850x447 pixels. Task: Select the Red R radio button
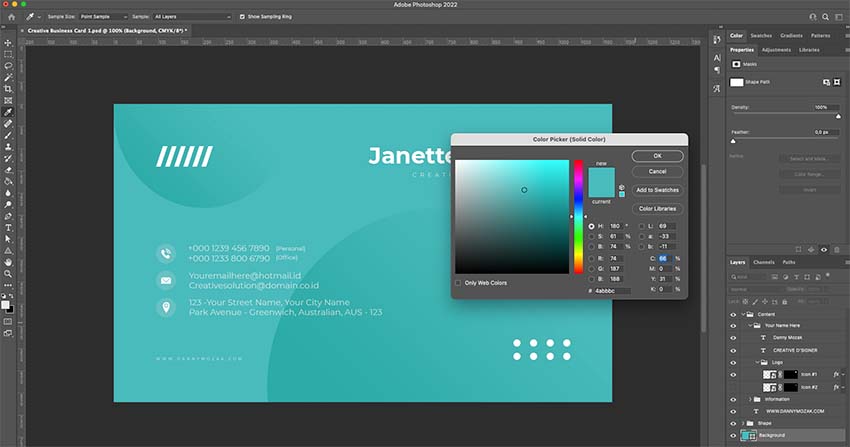click(591, 258)
